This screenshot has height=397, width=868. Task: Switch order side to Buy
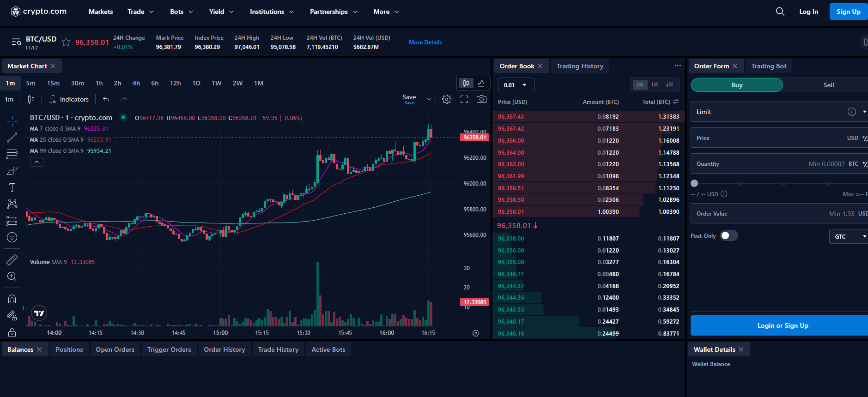click(737, 85)
